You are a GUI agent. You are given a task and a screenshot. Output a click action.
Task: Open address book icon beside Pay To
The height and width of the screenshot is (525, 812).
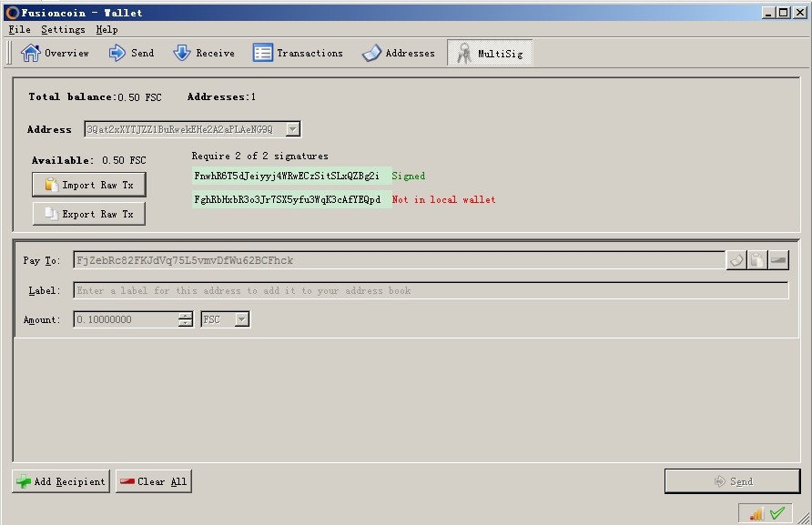pos(736,260)
